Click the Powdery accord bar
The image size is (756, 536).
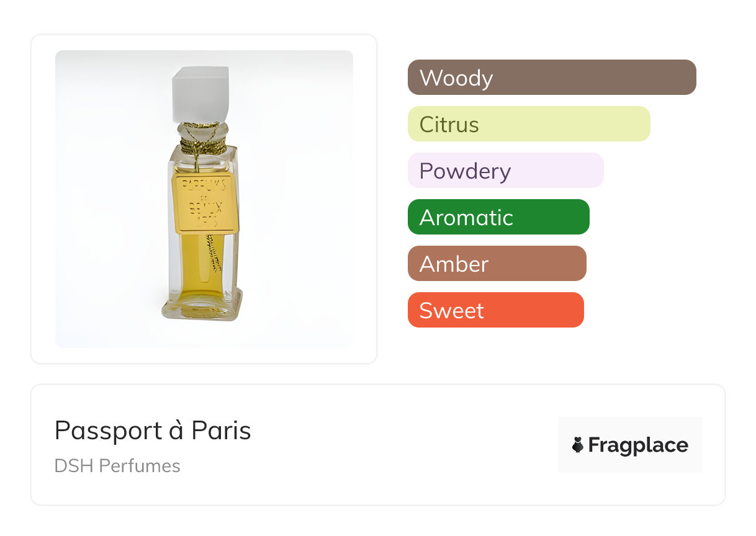505,171
